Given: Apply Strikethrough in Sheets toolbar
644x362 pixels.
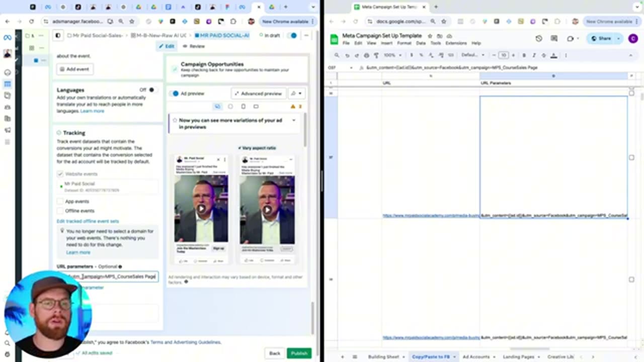Looking at the screenshot, I should pos(544,55).
